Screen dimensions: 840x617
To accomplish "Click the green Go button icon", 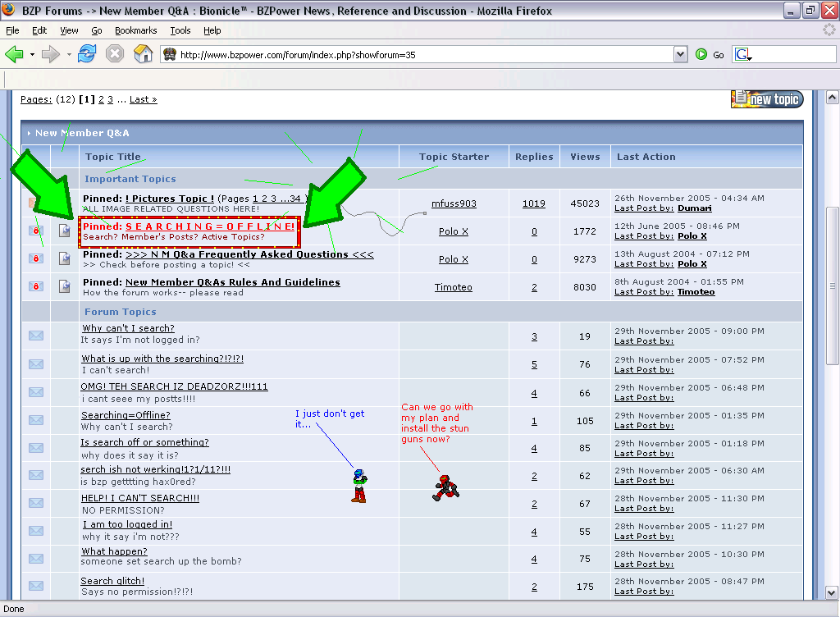I will click(701, 54).
